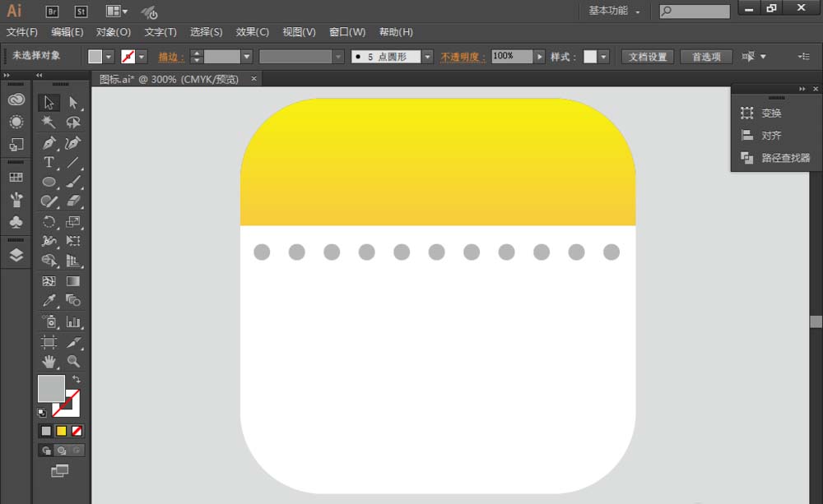823x504 pixels.
Task: Open the Swatches panel grid icon
Action: (x=16, y=178)
